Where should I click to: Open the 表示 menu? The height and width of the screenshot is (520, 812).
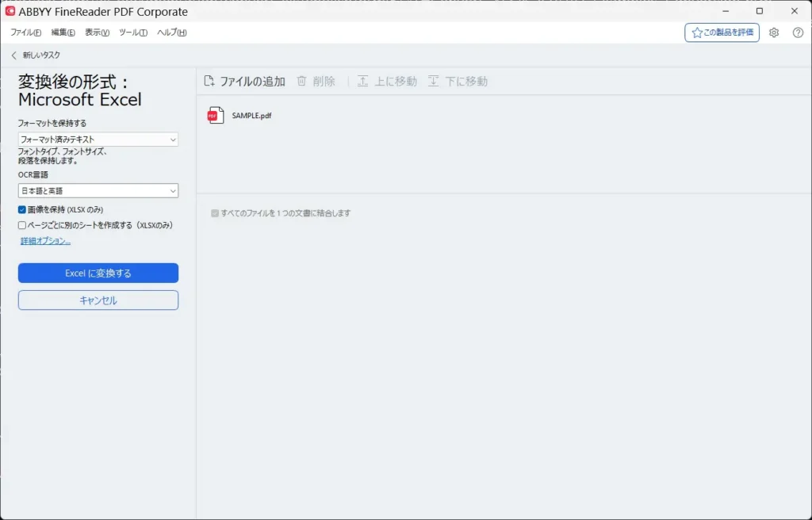click(x=97, y=32)
